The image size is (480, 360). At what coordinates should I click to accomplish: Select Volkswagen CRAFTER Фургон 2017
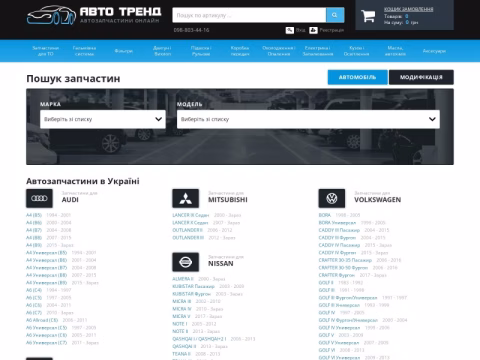tap(337, 275)
